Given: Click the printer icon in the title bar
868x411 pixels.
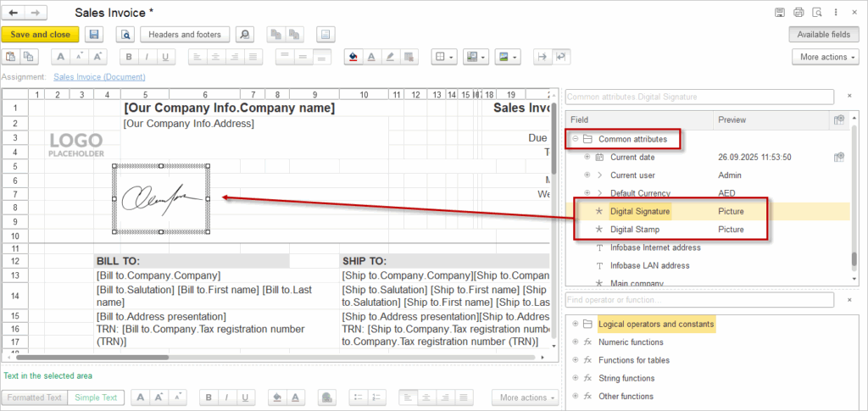Looking at the screenshot, I should (x=798, y=13).
